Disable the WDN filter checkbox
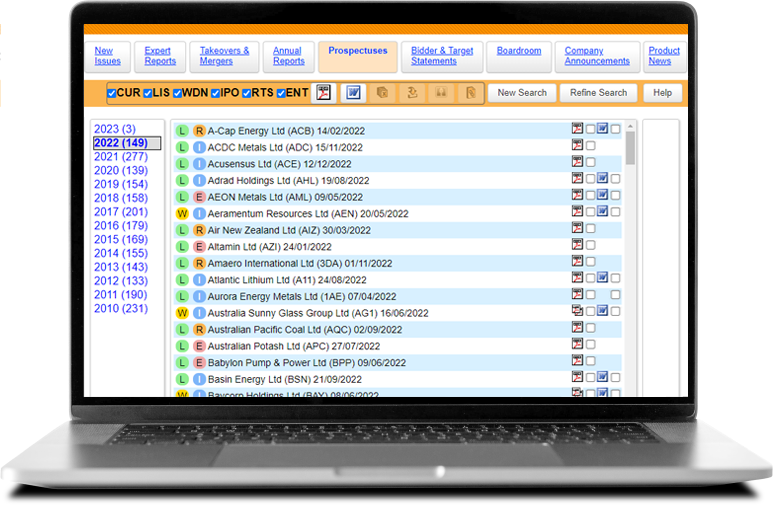Viewport: 773px width, 505px height. pyautogui.click(x=178, y=94)
